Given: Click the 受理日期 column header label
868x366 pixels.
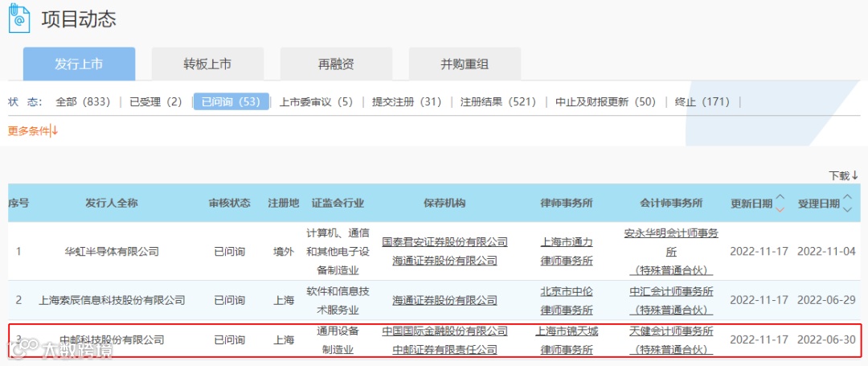Looking at the screenshot, I should 818,204.
